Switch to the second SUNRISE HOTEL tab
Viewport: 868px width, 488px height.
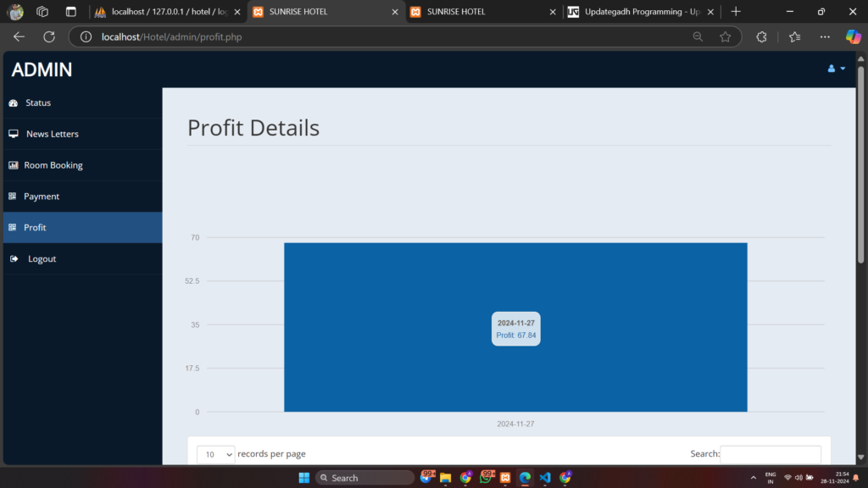pos(483,12)
